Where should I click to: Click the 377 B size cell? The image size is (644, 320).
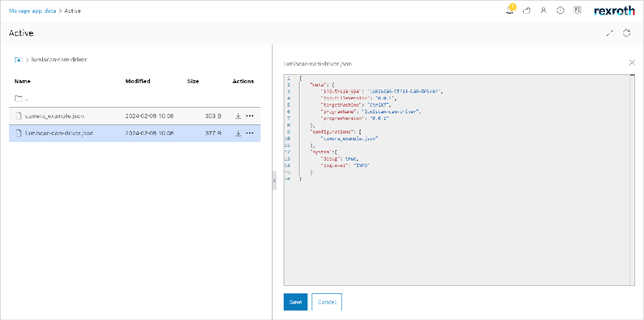tap(213, 133)
